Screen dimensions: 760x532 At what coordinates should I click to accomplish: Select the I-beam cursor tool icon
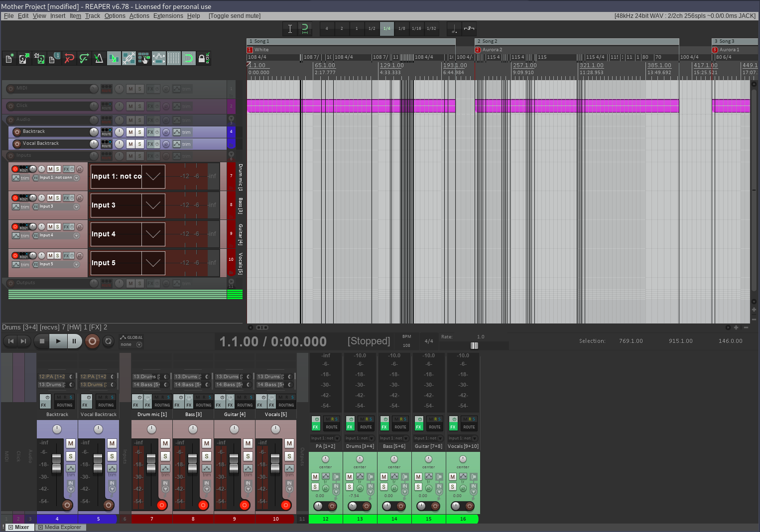[x=290, y=29]
